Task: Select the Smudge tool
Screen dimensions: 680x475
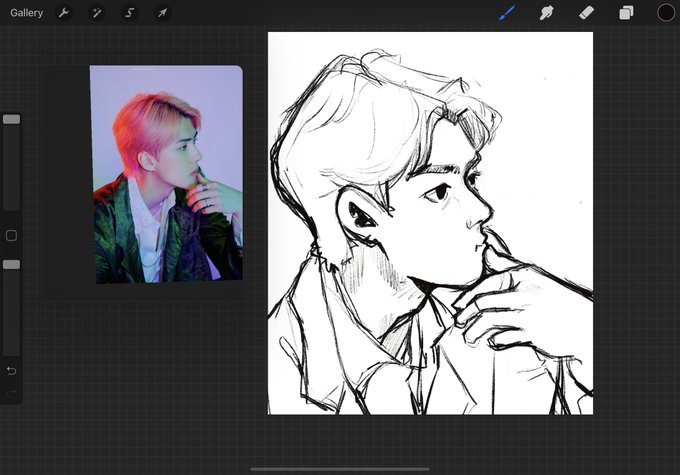Action: [546, 13]
